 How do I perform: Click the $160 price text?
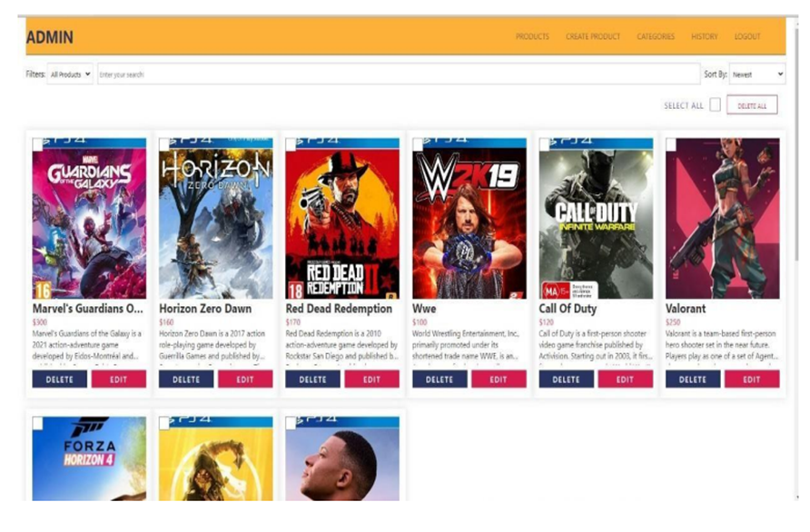pyautogui.click(x=166, y=321)
